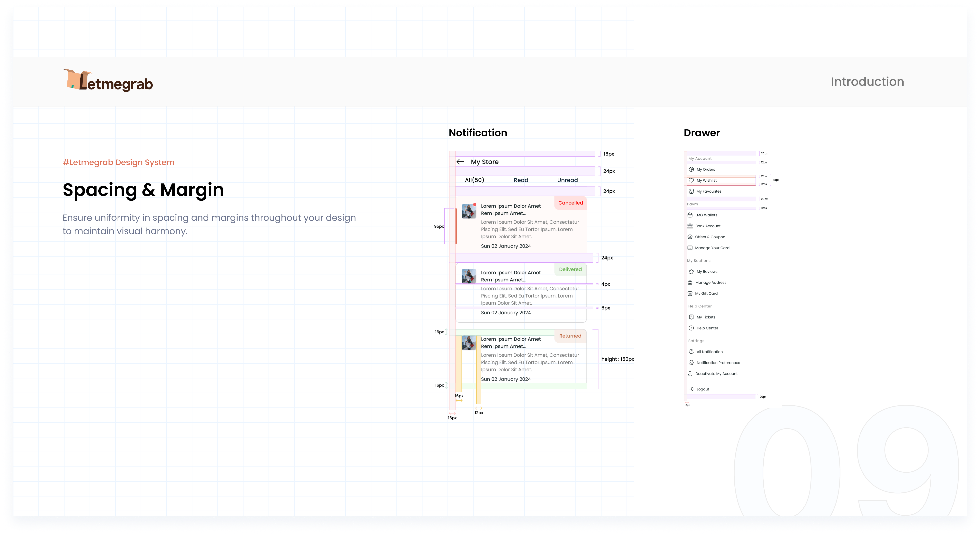Image resolution: width=980 pixels, height=535 pixels.
Task: Click the bell icon next to All Notification
Action: (691, 352)
